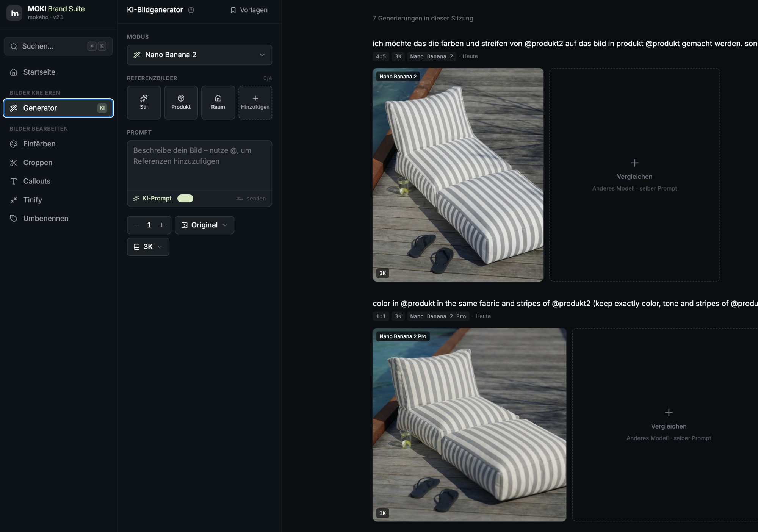
Task: Click the Original image icon
Action: [x=185, y=225]
